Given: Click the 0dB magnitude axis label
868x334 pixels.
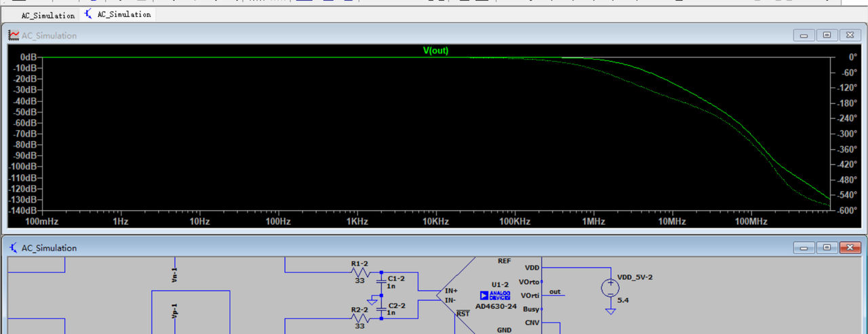Looking at the screenshot, I should [x=28, y=57].
